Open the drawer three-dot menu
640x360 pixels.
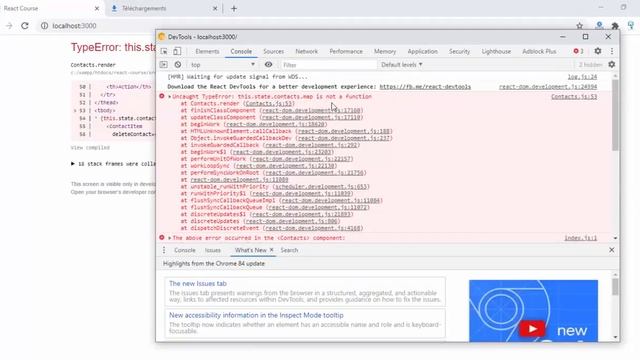pos(164,250)
